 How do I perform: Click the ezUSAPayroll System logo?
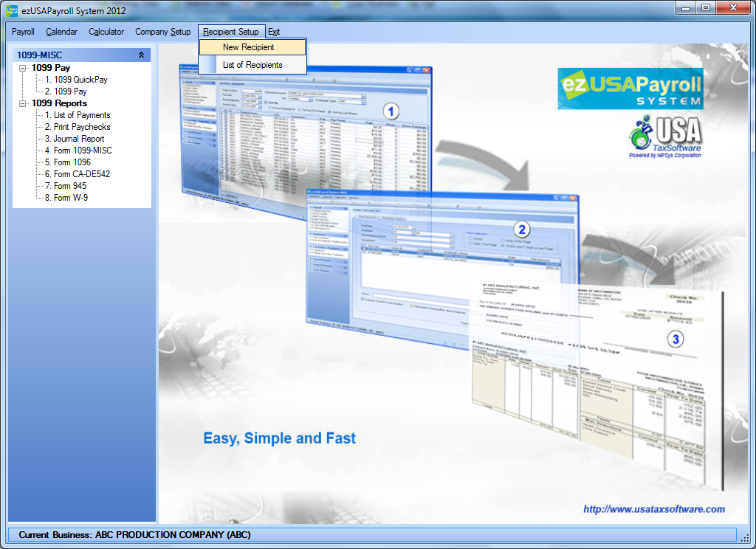[630, 89]
